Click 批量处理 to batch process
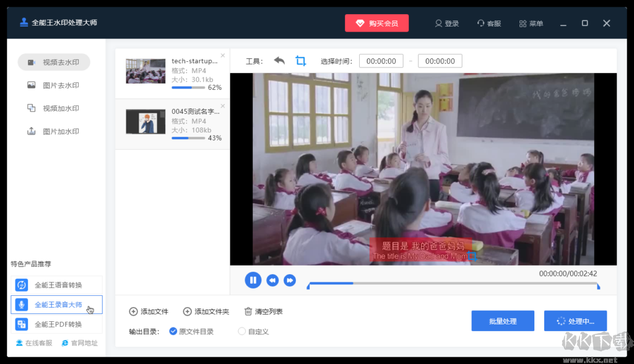 point(503,321)
